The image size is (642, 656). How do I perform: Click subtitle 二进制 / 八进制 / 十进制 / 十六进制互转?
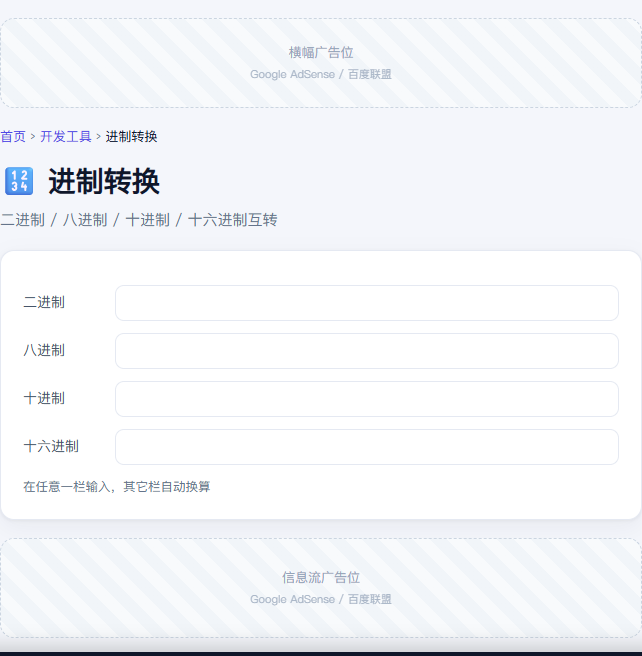[139, 220]
